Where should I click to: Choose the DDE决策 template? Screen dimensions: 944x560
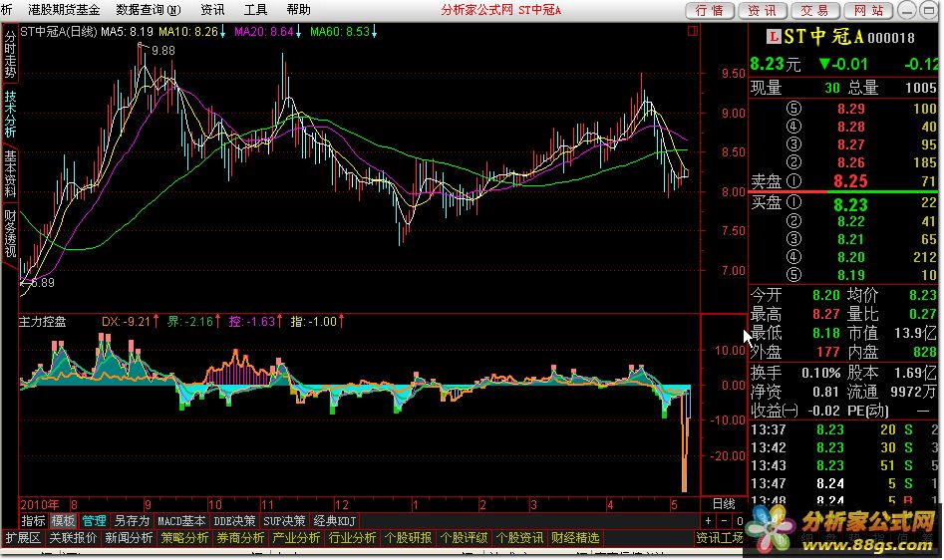[x=234, y=521]
